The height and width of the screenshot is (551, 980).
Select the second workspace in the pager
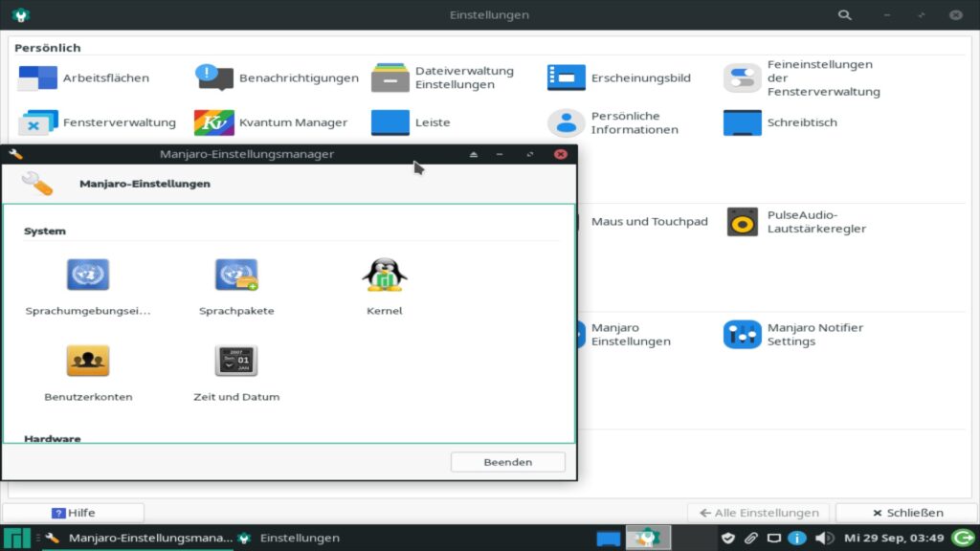click(648, 538)
